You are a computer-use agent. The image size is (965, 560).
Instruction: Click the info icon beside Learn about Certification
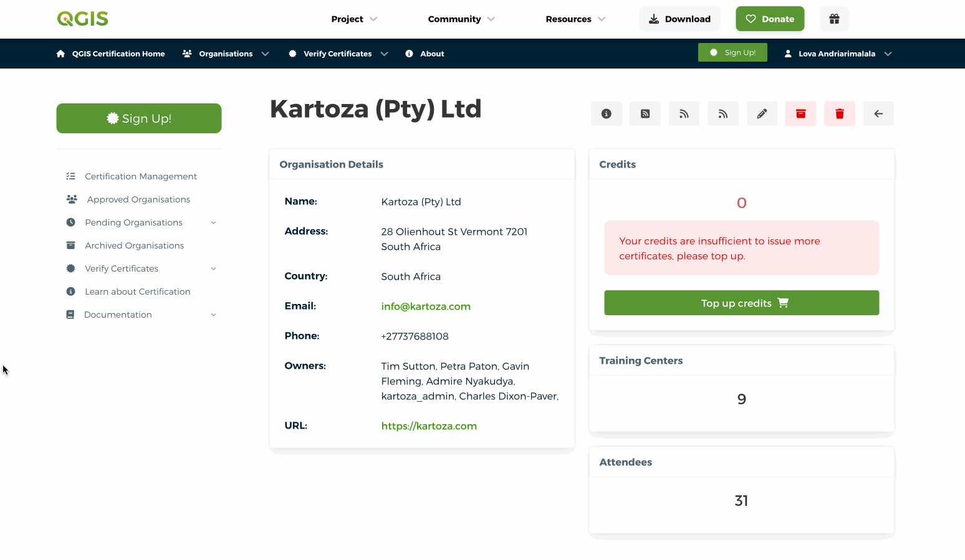coord(71,292)
